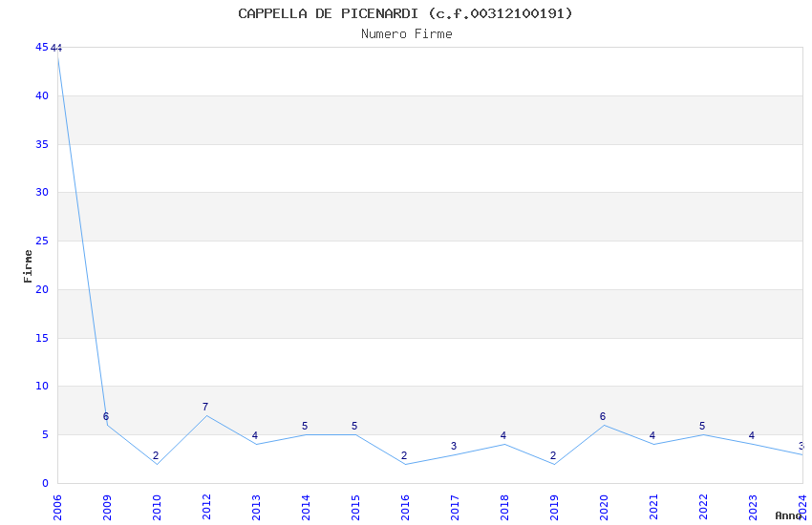Screen dimensions: 812x525
Task: Click the 2018 year label on x-axis
Action: [504, 508]
